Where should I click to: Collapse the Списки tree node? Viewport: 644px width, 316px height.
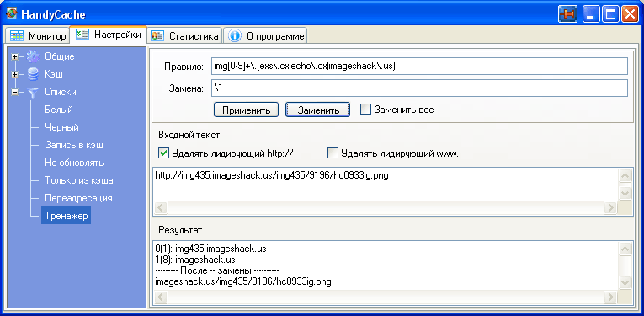[x=15, y=93]
